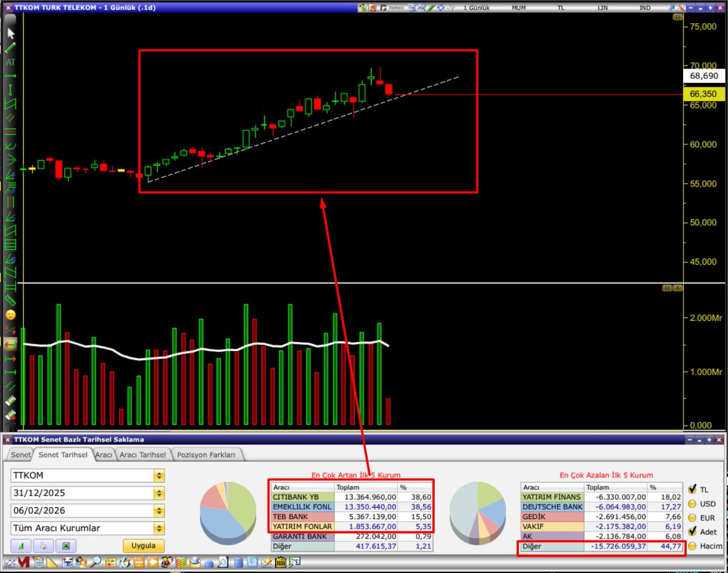Screen dimensions: 728x573
Task: Click the red M icon in bottom toolbar
Action: click(24, 562)
